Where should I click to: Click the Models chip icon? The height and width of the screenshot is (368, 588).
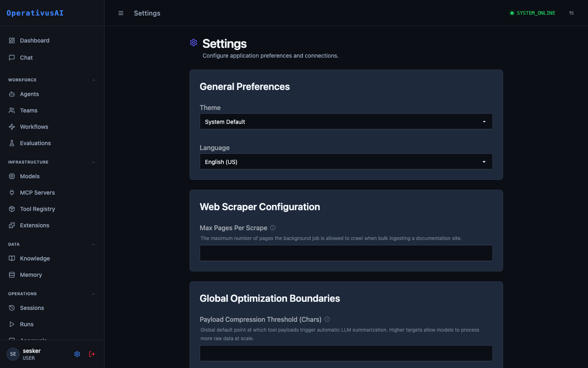click(x=12, y=176)
